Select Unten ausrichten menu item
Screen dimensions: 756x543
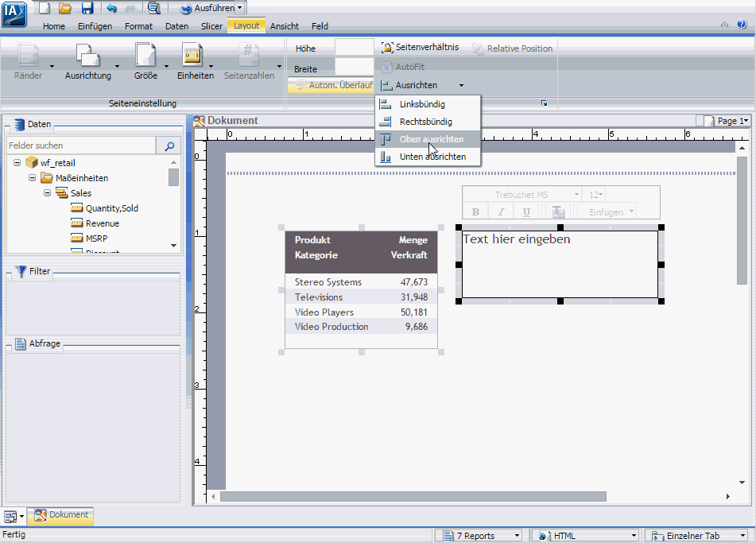428,157
